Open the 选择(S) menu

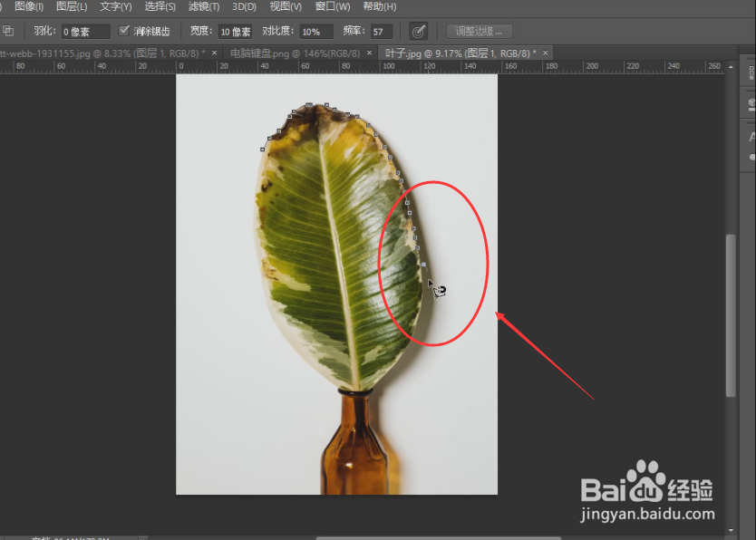160,6
